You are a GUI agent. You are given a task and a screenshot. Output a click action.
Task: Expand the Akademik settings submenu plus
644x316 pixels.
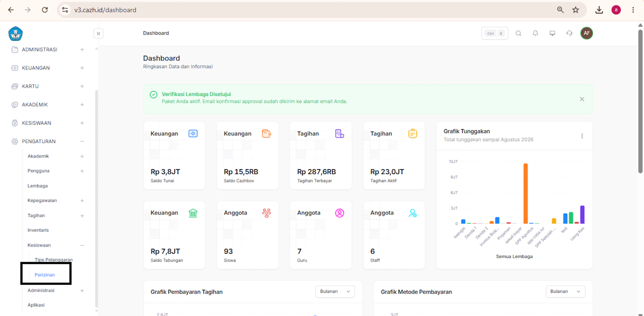[x=82, y=156]
